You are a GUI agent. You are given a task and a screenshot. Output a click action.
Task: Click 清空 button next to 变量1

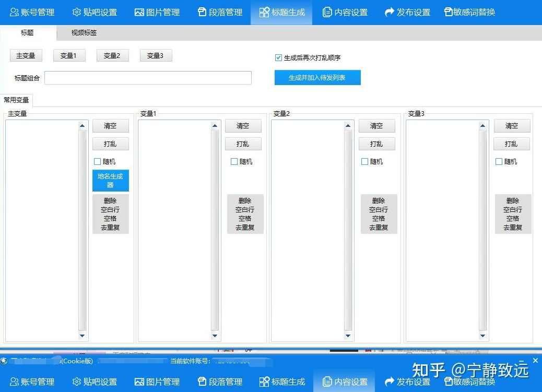point(243,125)
